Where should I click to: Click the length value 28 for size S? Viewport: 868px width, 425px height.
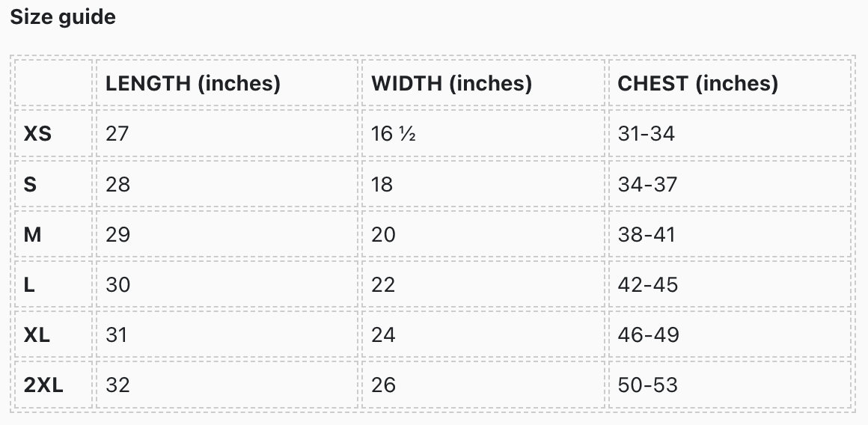[x=117, y=184]
